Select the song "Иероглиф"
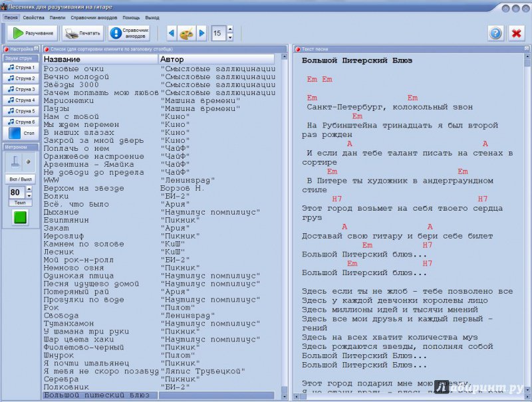 63,237
